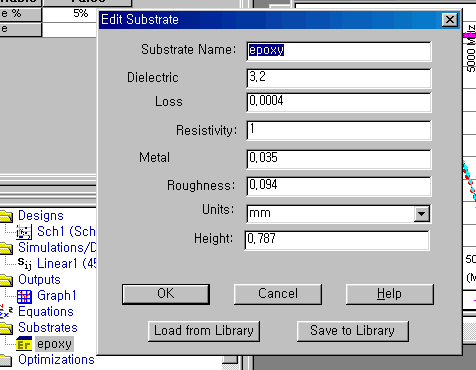Image resolution: width=476 pixels, height=370 pixels.
Task: Select Graph1 label in project tree
Action: tap(57, 296)
